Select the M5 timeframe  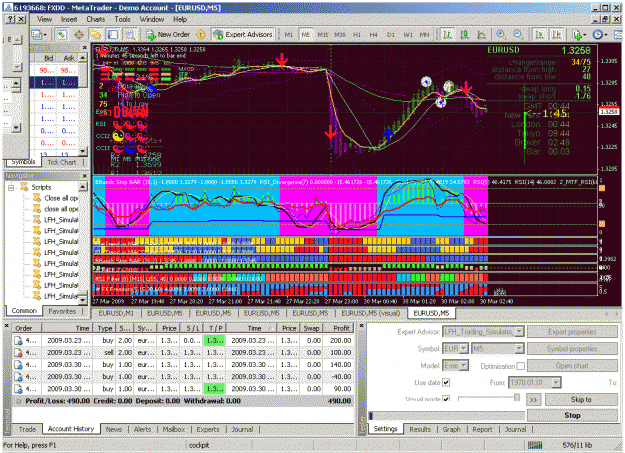tap(305, 35)
